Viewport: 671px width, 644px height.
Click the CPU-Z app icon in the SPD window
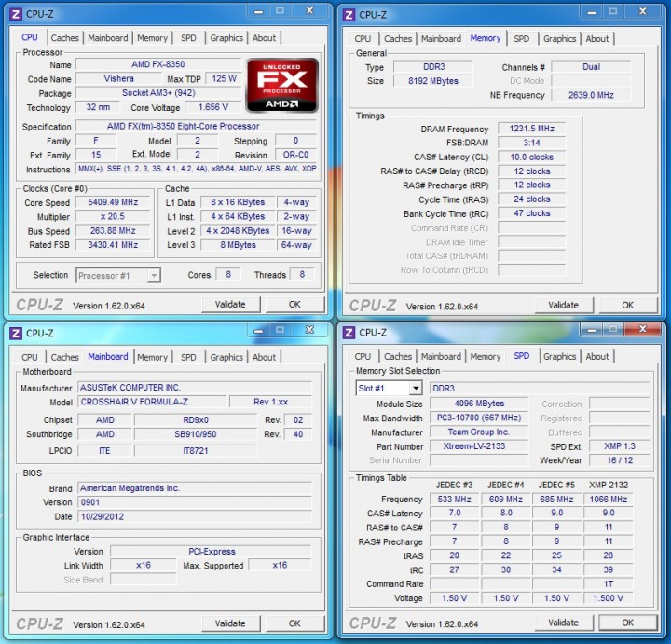pos(349,333)
